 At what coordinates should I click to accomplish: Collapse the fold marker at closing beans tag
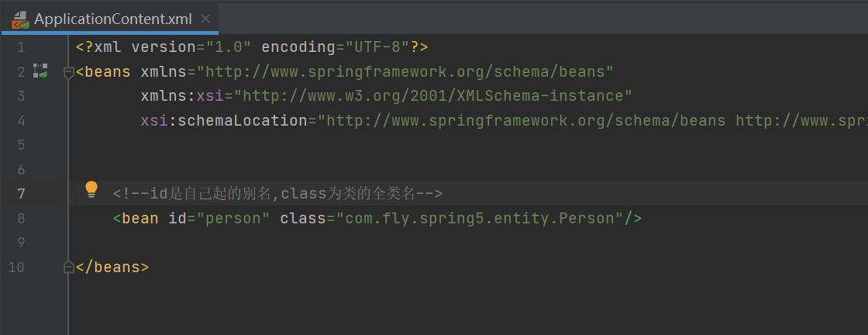pos(69,268)
